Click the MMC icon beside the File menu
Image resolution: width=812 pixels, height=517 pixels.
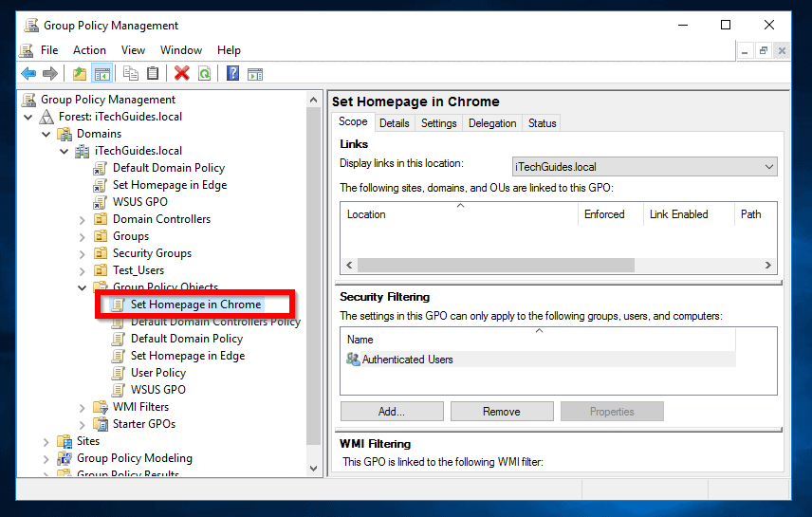click(x=27, y=50)
